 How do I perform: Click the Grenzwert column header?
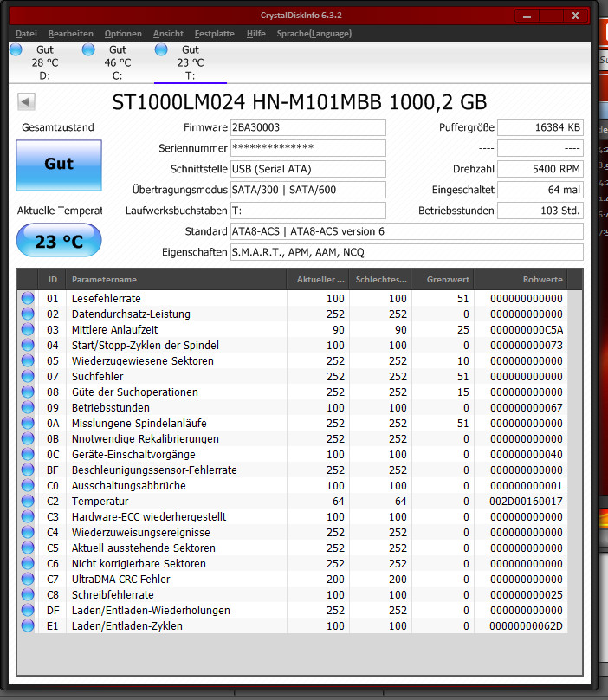[x=443, y=280]
